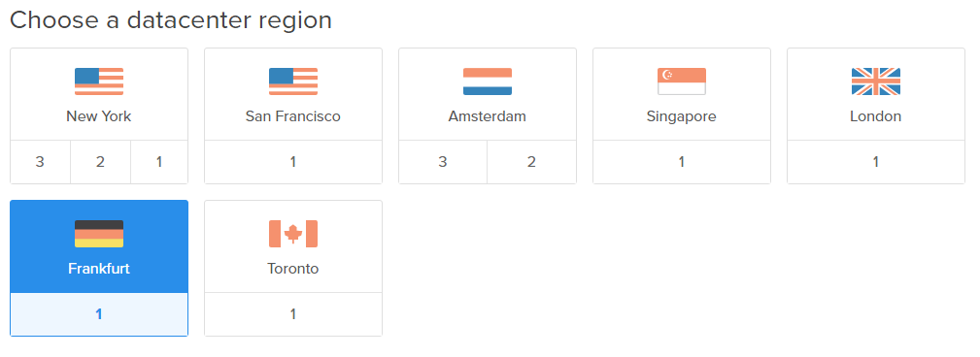Select New York datacenter 1
This screenshot has height=357, width=980.
pos(159,162)
